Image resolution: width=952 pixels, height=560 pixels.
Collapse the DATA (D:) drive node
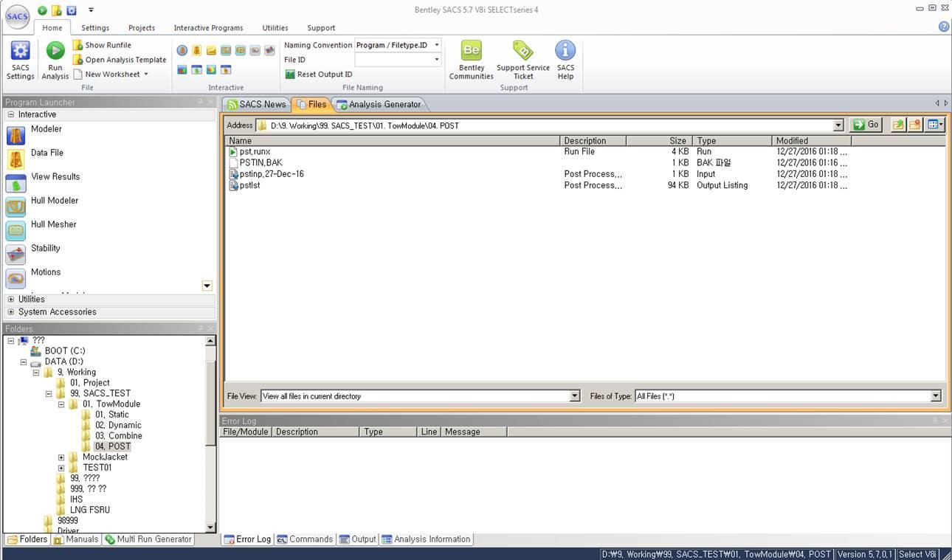point(24,362)
